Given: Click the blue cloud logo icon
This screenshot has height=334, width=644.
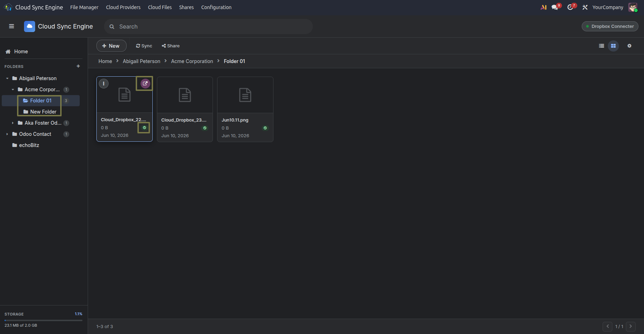Looking at the screenshot, I should pos(30,26).
